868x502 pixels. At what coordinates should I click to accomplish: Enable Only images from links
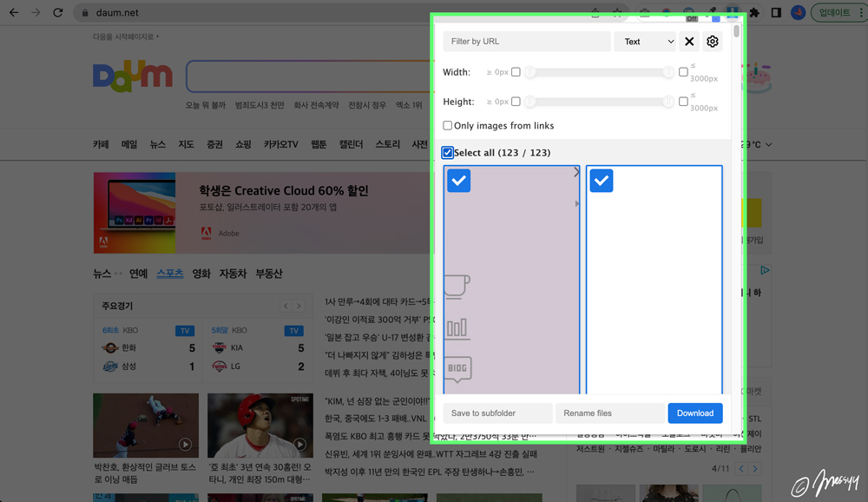click(x=448, y=125)
